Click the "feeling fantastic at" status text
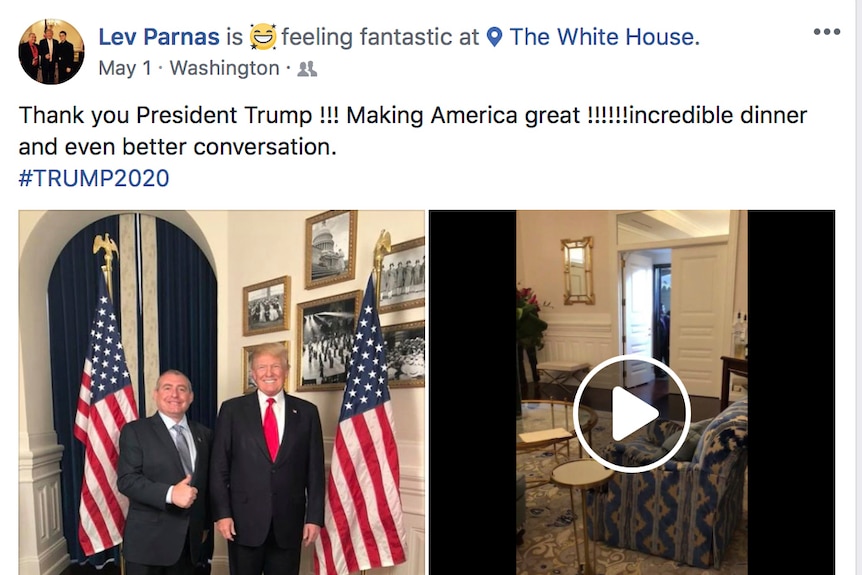Screen dimensions: 862x575 point(380,37)
